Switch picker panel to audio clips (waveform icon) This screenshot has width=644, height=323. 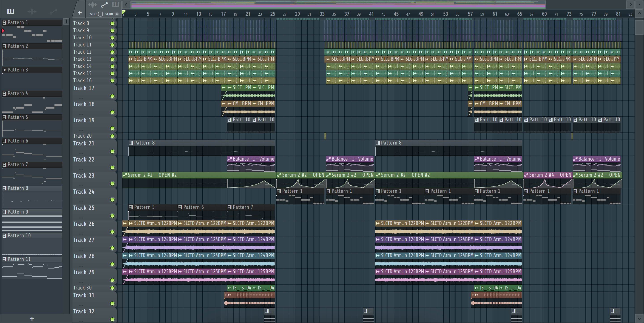pyautogui.click(x=32, y=11)
